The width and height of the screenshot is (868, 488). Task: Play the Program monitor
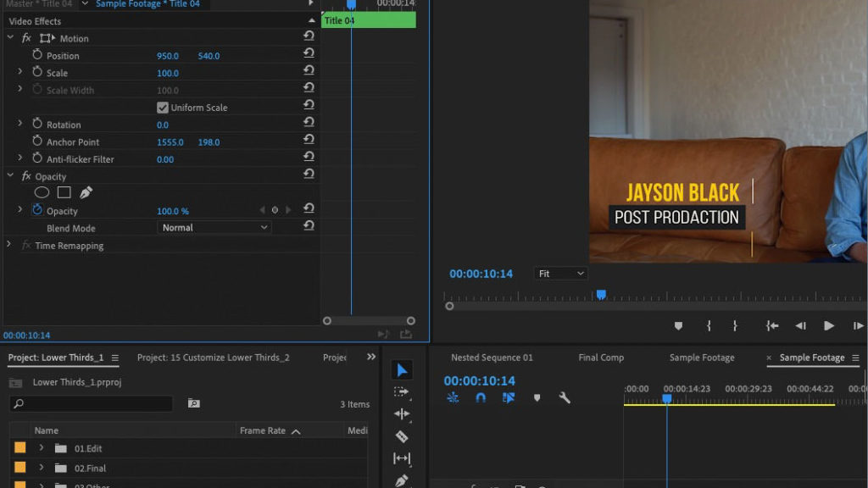point(829,326)
